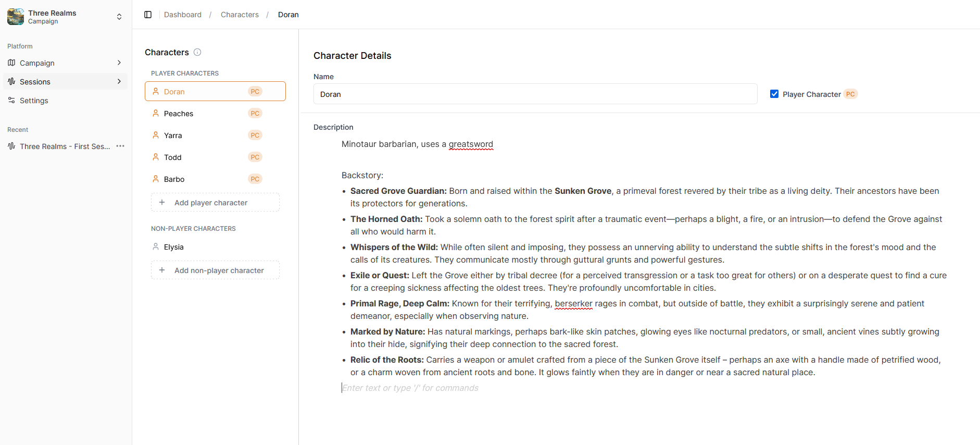Open the campaign switcher dropdown
Image resolution: width=980 pixels, height=445 pixels.
[119, 17]
